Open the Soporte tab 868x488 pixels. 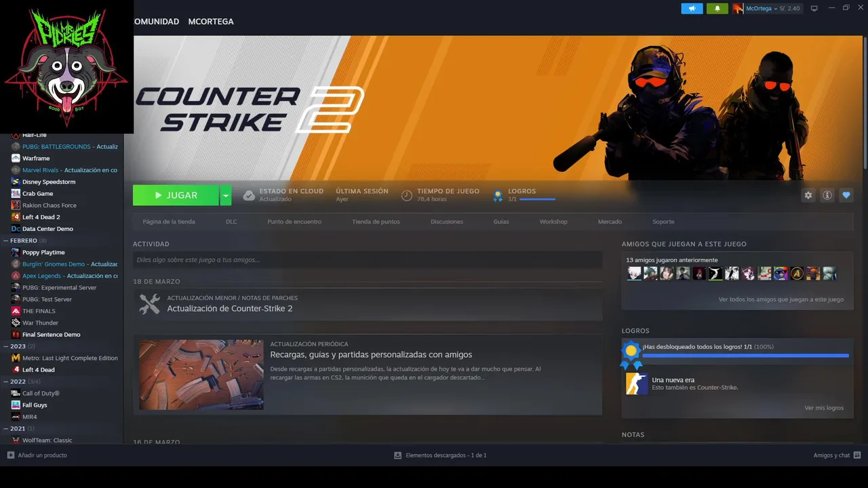coord(663,222)
